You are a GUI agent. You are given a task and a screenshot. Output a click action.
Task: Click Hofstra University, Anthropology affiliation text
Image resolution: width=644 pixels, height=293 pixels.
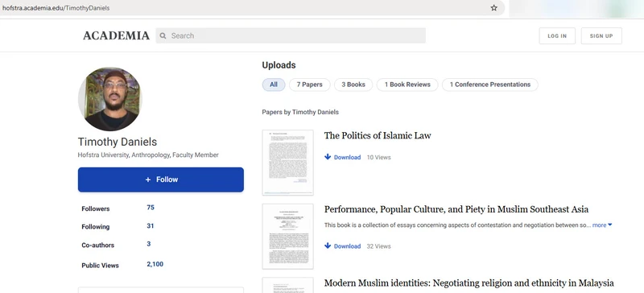[148, 155]
